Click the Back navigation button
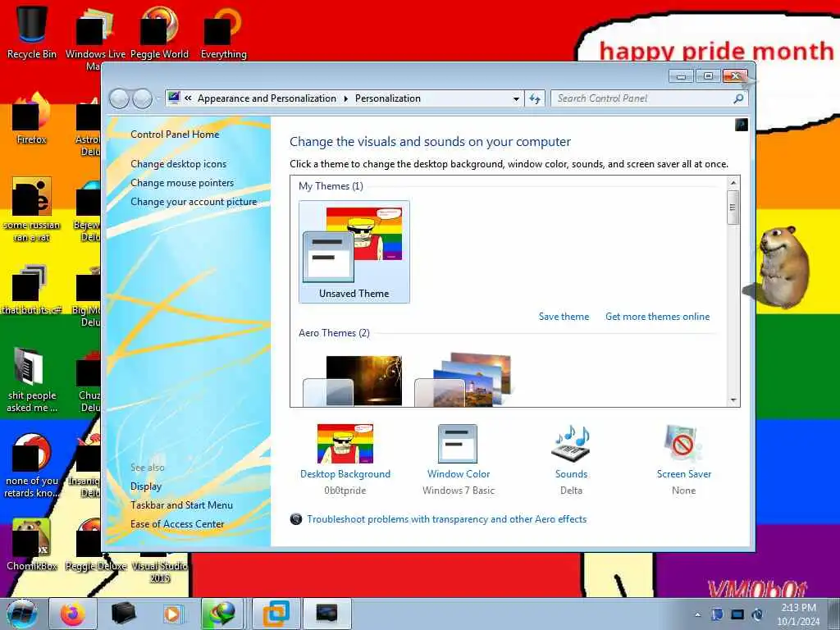Image resolution: width=840 pixels, height=630 pixels. click(x=119, y=98)
